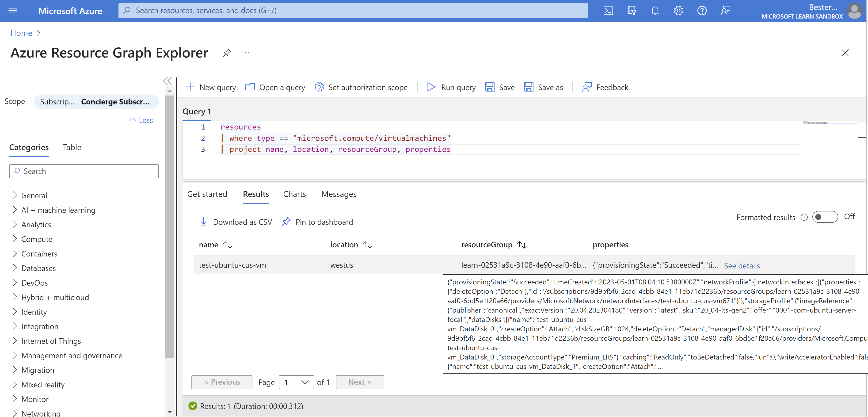The image size is (868, 417).
Task: Open the header feedback icon
Action: pyautogui.click(x=725, y=11)
